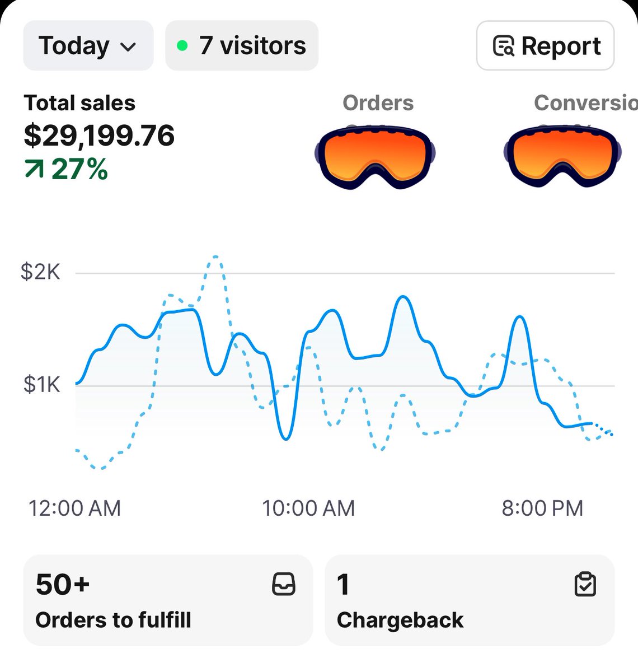Tap the 7 visitors live indicator

coord(242,46)
